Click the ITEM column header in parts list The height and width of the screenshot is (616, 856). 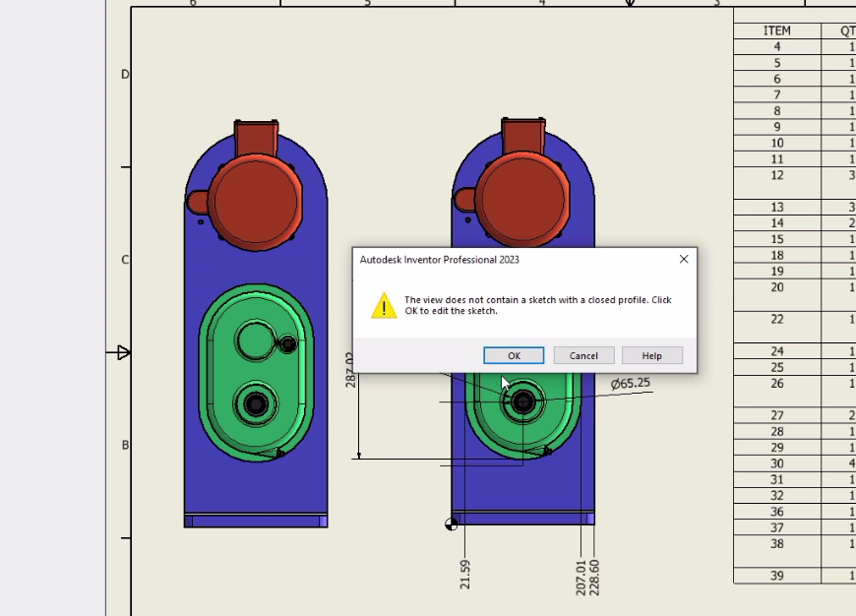[777, 31]
